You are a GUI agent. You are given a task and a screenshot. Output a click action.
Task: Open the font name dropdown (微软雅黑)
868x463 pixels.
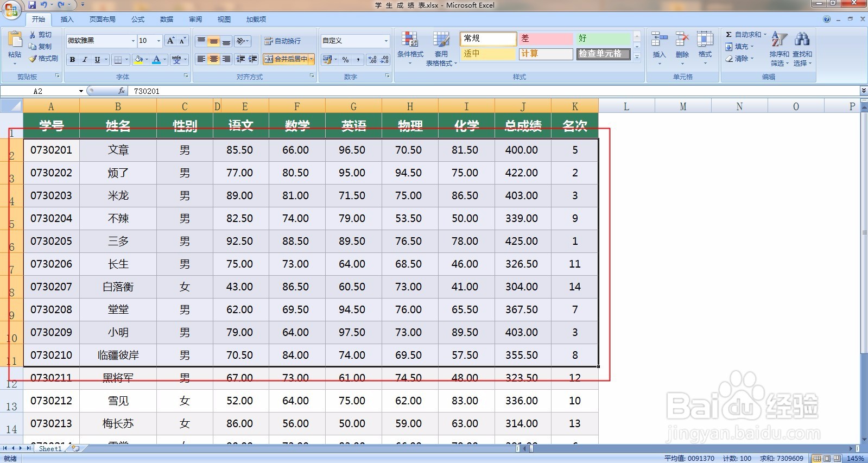pyautogui.click(x=133, y=41)
